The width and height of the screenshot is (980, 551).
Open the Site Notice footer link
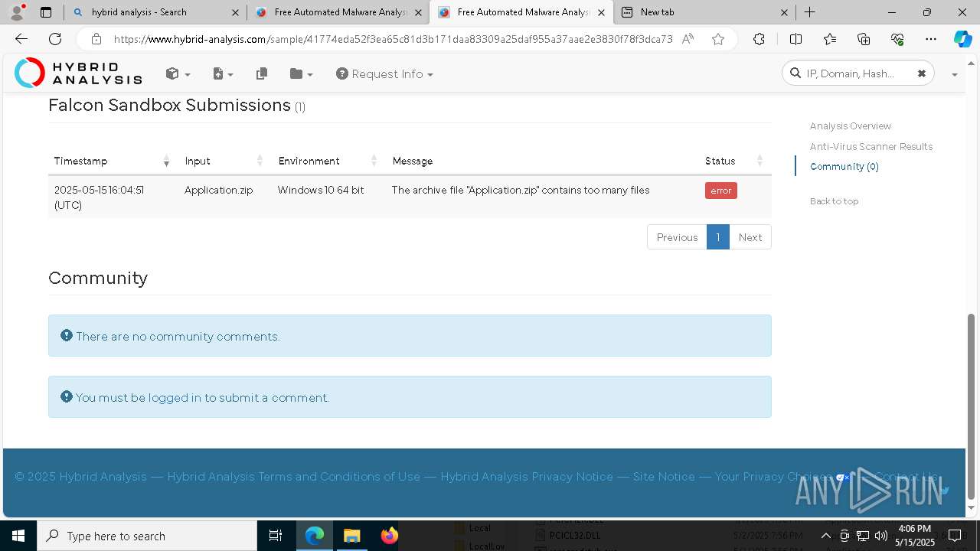coord(664,476)
